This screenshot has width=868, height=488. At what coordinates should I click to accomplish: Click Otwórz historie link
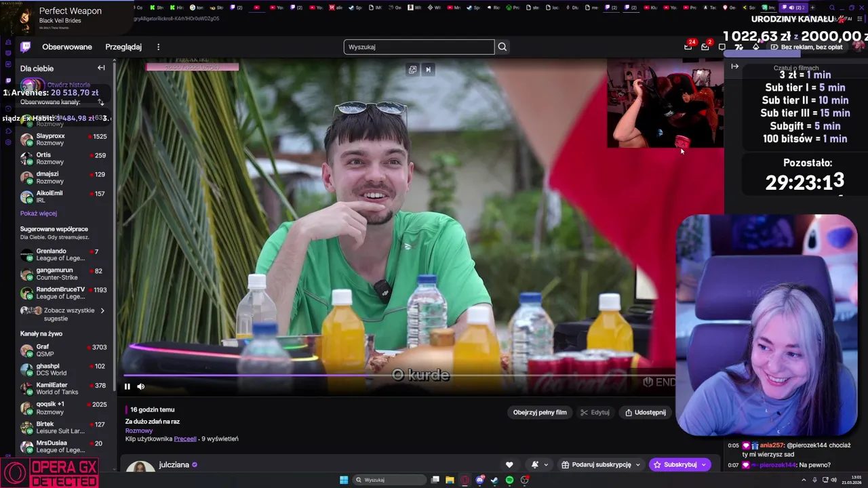click(68, 85)
